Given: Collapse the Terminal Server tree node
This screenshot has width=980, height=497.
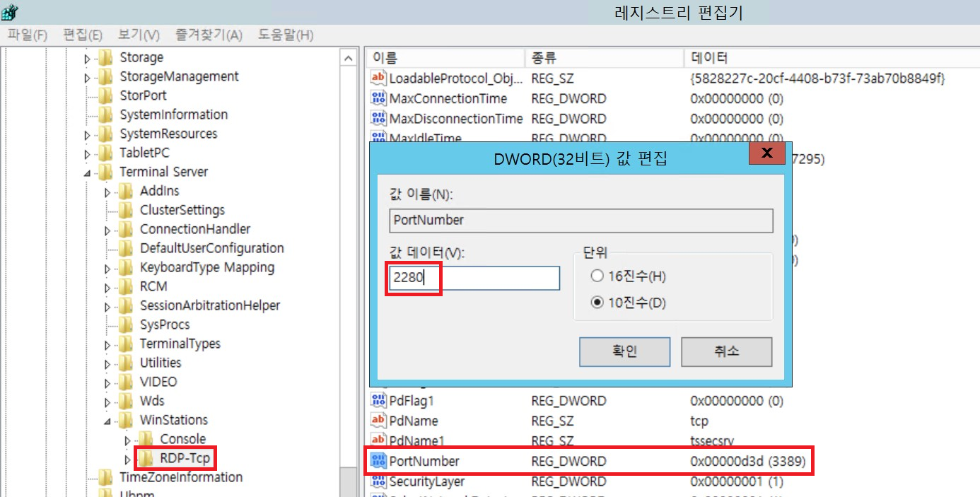Looking at the screenshot, I should 88,173.
